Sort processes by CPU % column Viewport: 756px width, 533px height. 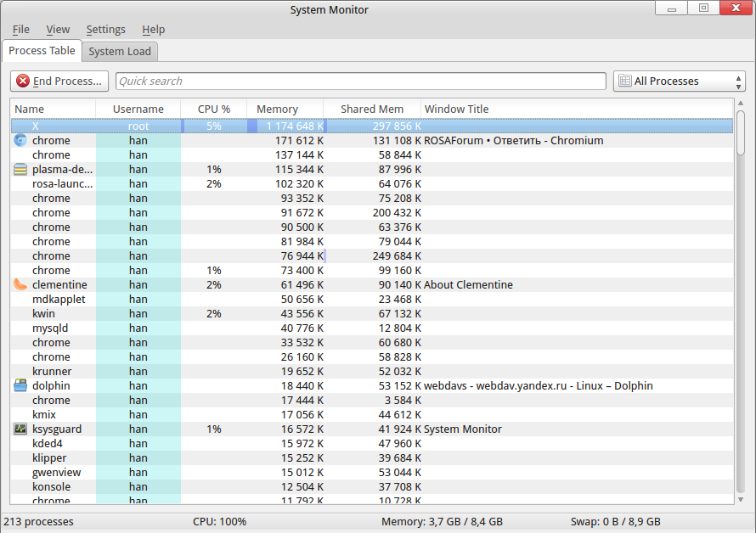[213, 109]
